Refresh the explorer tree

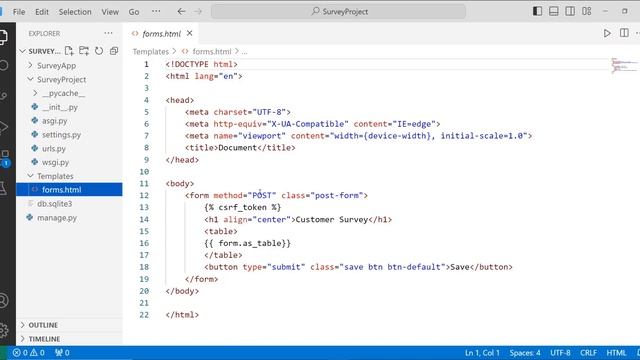(99, 51)
